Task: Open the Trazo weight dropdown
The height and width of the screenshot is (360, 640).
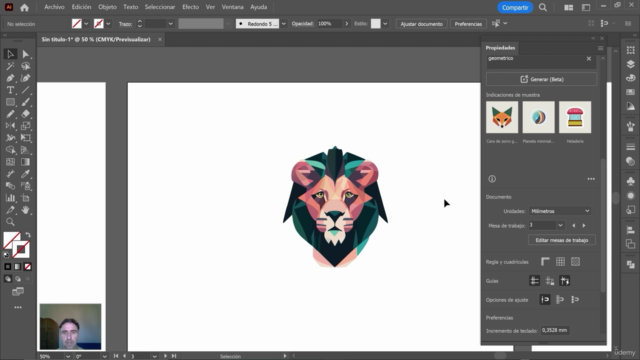Action: [x=171, y=24]
